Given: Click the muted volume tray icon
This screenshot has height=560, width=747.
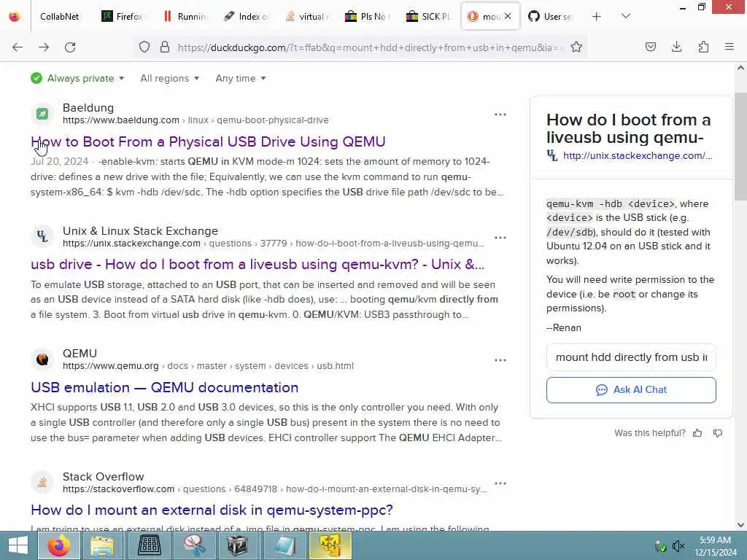Looking at the screenshot, I should 678,545.
